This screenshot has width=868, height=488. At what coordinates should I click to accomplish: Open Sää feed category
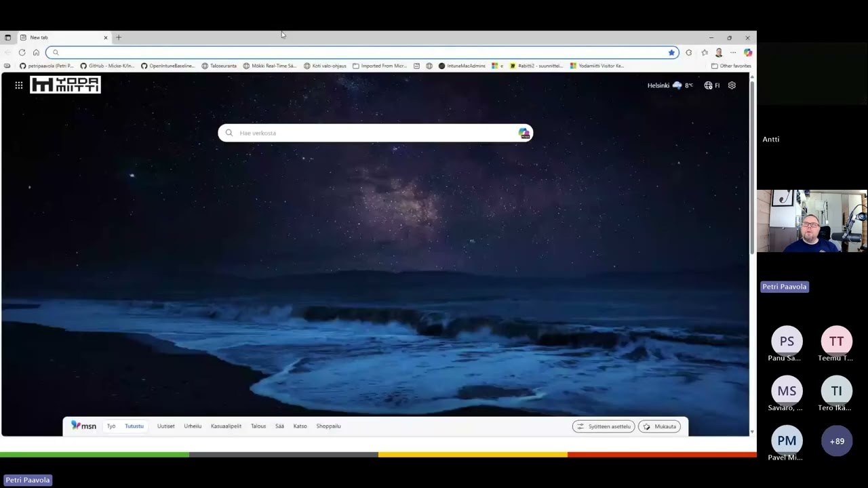(279, 426)
